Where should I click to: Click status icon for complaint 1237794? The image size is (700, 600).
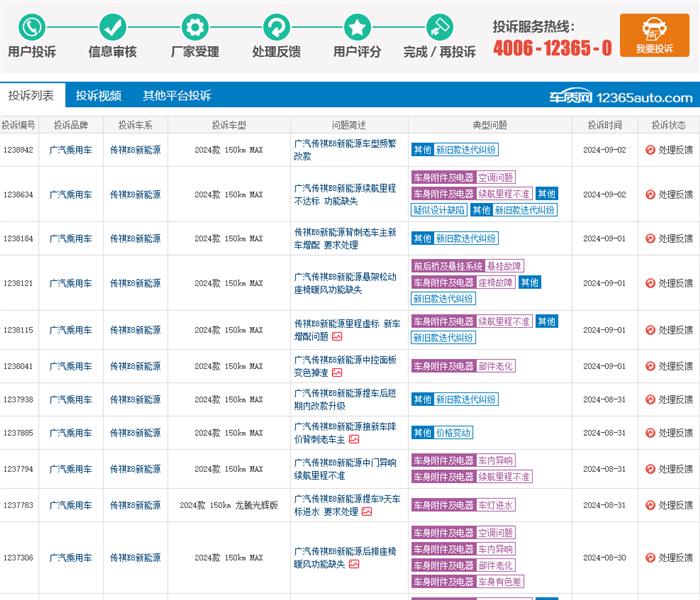[x=650, y=469]
